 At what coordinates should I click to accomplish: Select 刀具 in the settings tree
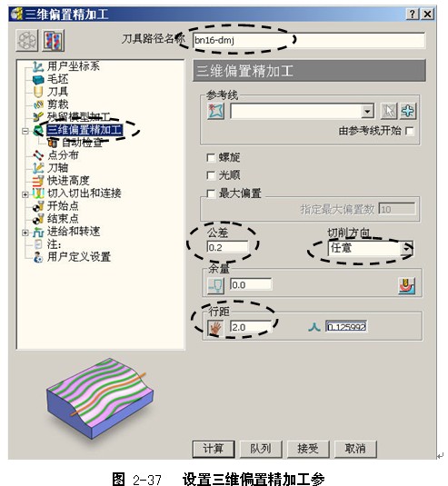pyautogui.click(x=57, y=92)
